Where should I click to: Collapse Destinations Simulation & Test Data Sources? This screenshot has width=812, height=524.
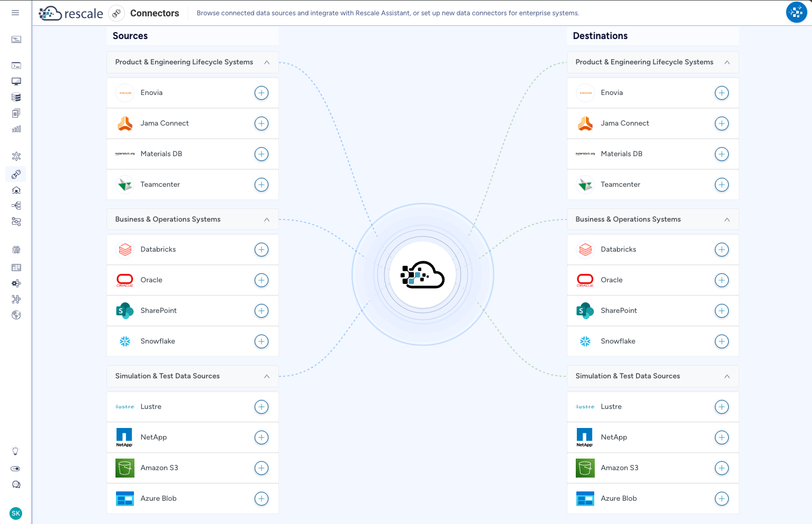(x=727, y=376)
